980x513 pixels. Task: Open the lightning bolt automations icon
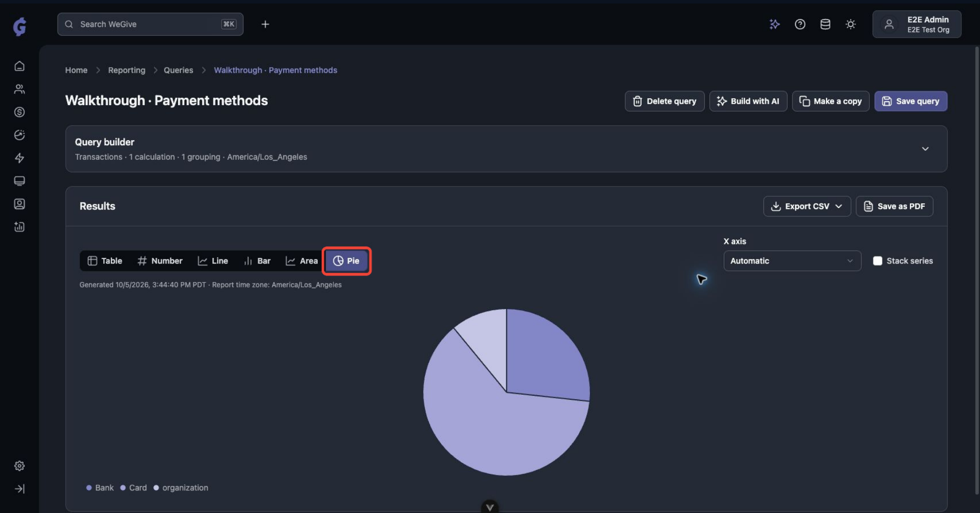[x=20, y=158]
